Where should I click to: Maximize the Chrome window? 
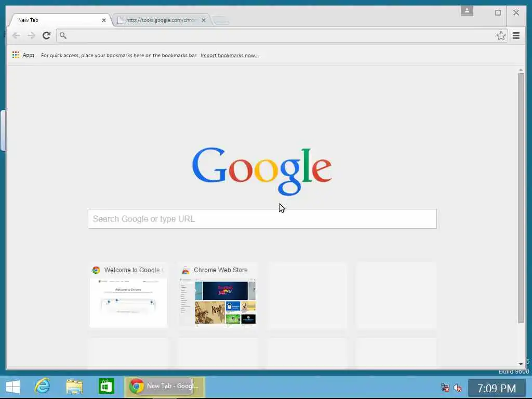click(x=498, y=13)
